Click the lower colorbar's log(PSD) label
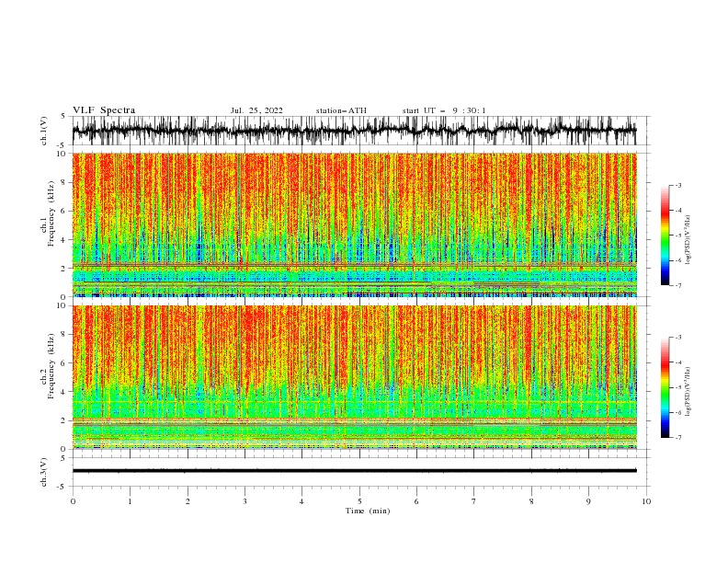Screen dimensions: 728x563 click(x=688, y=392)
